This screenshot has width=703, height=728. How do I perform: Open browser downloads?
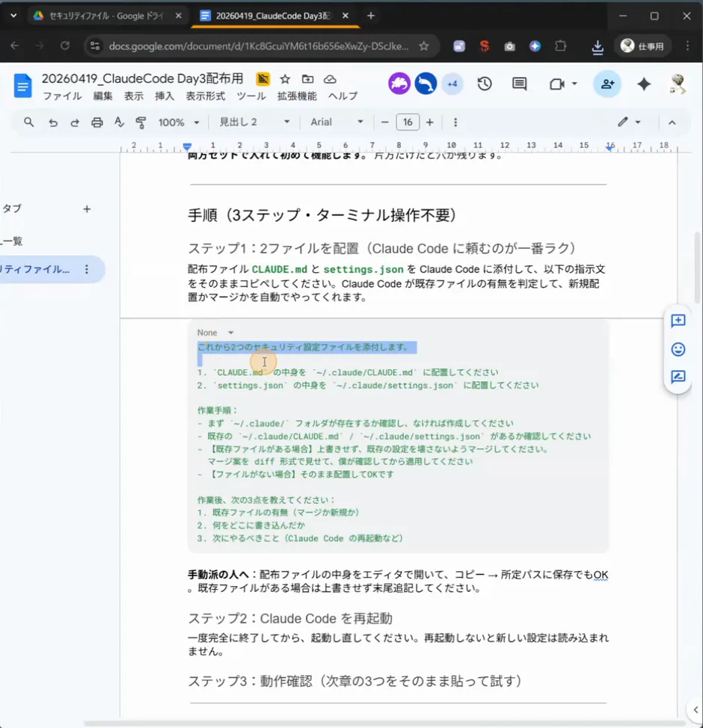coord(598,46)
